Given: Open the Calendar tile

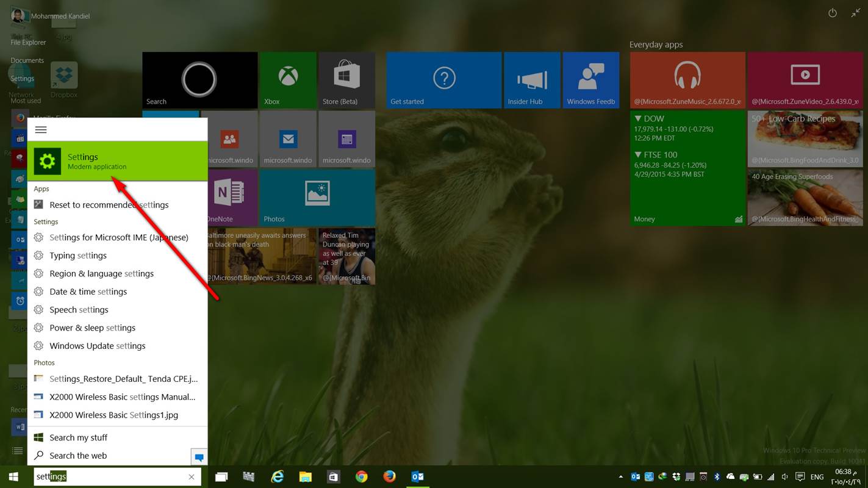Looking at the screenshot, I should pos(346,138).
